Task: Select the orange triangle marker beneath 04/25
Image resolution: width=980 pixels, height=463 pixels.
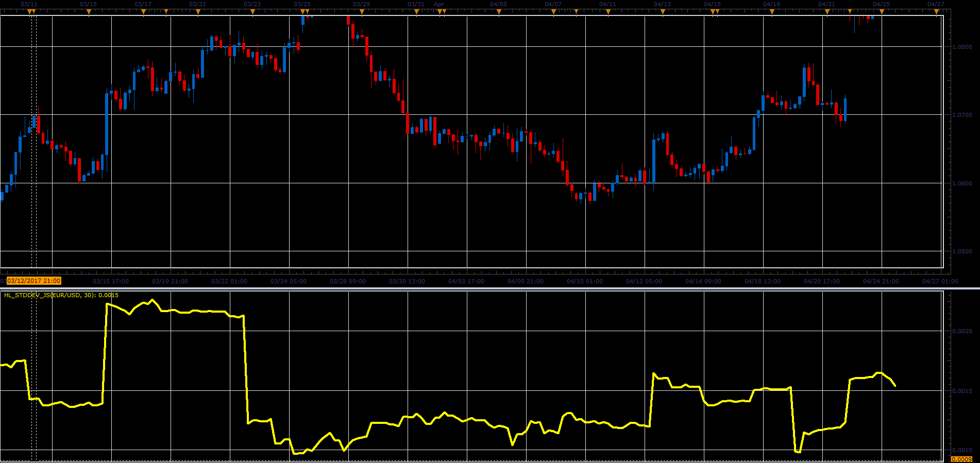Action: point(882,11)
